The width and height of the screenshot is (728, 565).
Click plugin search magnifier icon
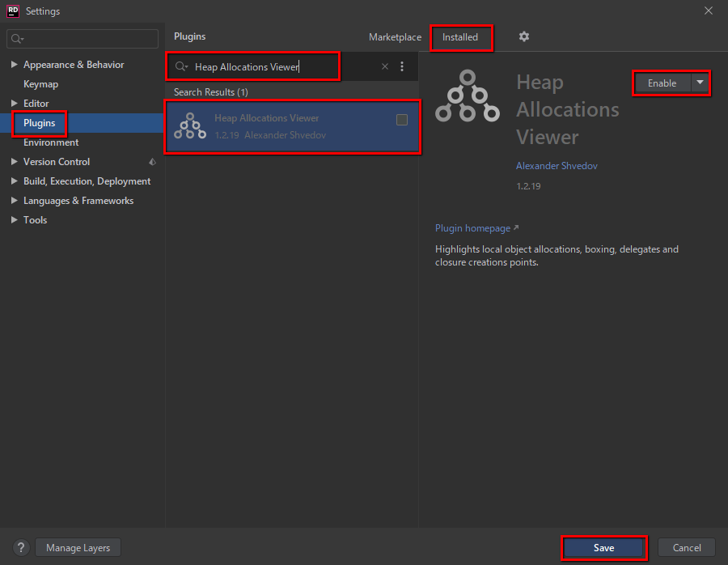[x=181, y=66]
